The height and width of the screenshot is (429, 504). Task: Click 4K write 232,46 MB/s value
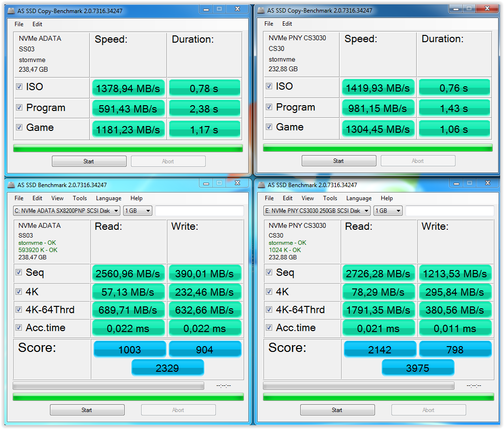tap(205, 292)
